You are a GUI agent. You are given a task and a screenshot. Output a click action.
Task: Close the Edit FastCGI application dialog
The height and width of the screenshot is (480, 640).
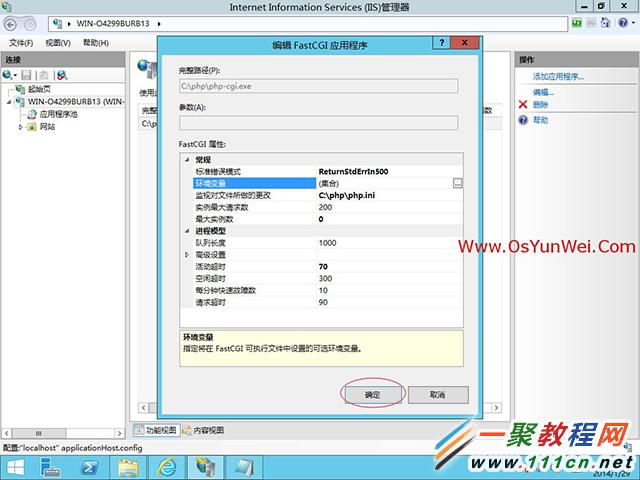(464, 42)
